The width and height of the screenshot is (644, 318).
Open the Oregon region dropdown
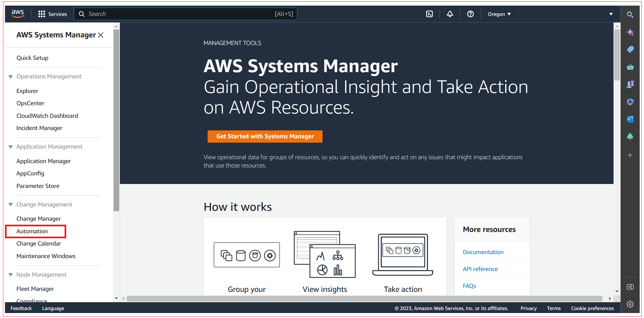499,14
